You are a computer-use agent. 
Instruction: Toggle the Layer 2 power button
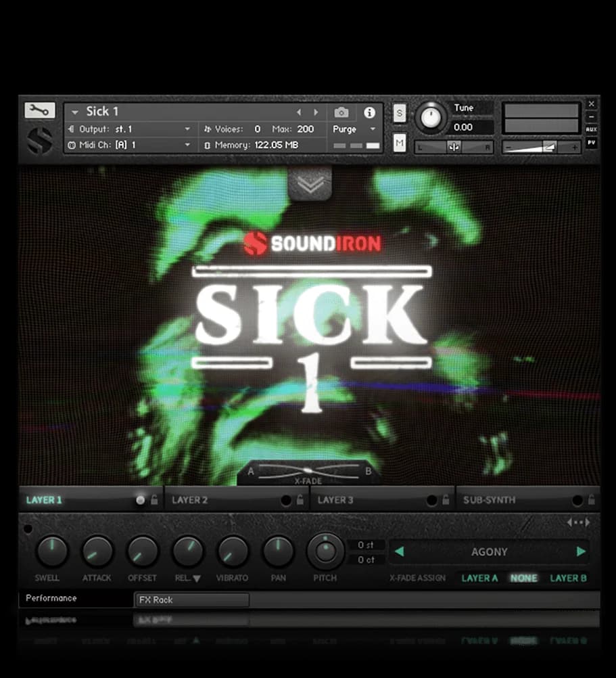(x=286, y=501)
